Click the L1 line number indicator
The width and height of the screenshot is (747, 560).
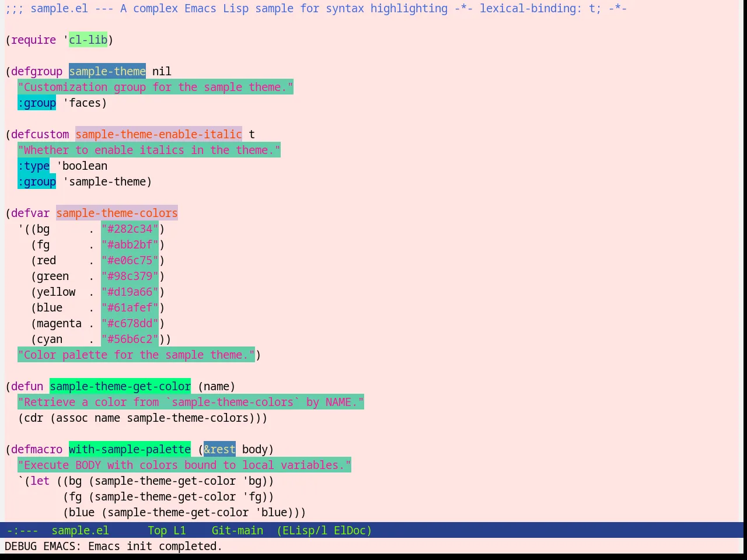(x=179, y=530)
